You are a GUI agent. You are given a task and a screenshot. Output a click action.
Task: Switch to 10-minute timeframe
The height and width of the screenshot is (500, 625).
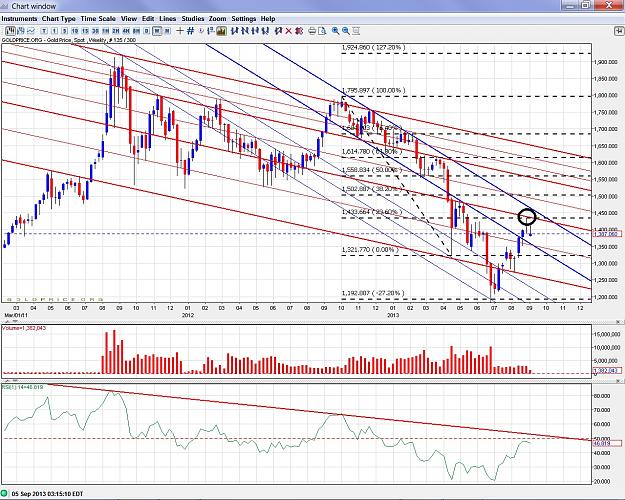75,31
